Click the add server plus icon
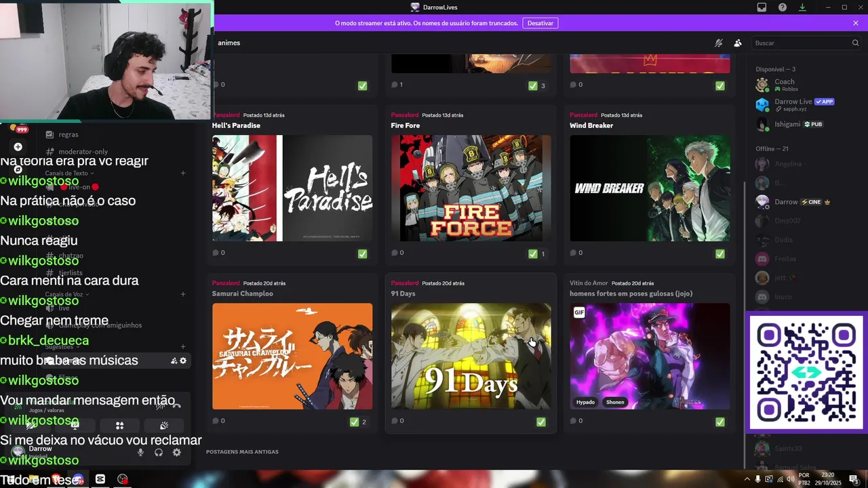This screenshot has width=868, height=488. (18, 146)
